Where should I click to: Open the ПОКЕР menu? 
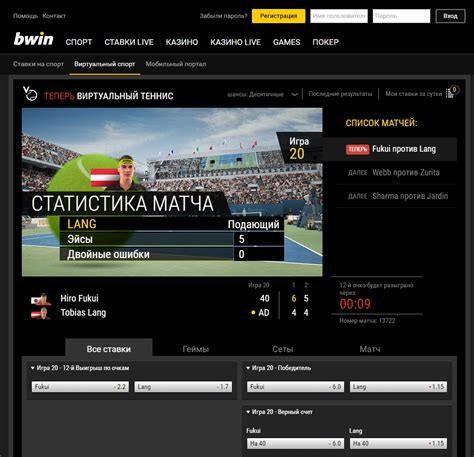pos(326,42)
